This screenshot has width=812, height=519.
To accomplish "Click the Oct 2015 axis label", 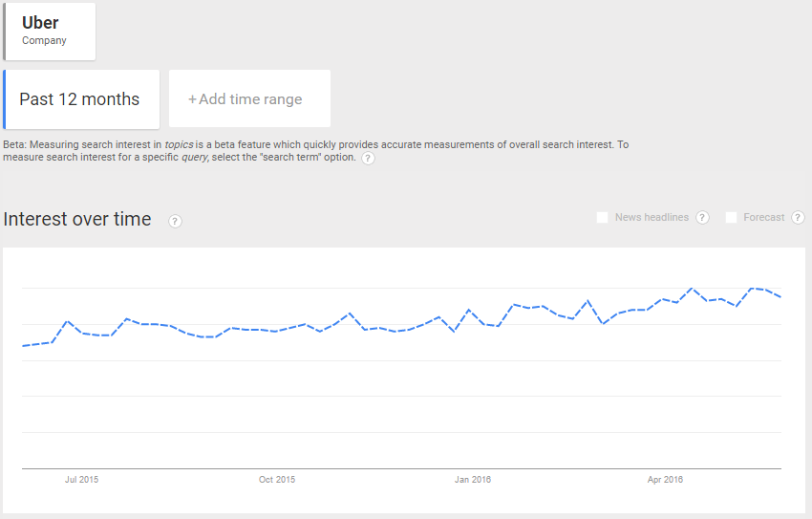I will coord(277,480).
